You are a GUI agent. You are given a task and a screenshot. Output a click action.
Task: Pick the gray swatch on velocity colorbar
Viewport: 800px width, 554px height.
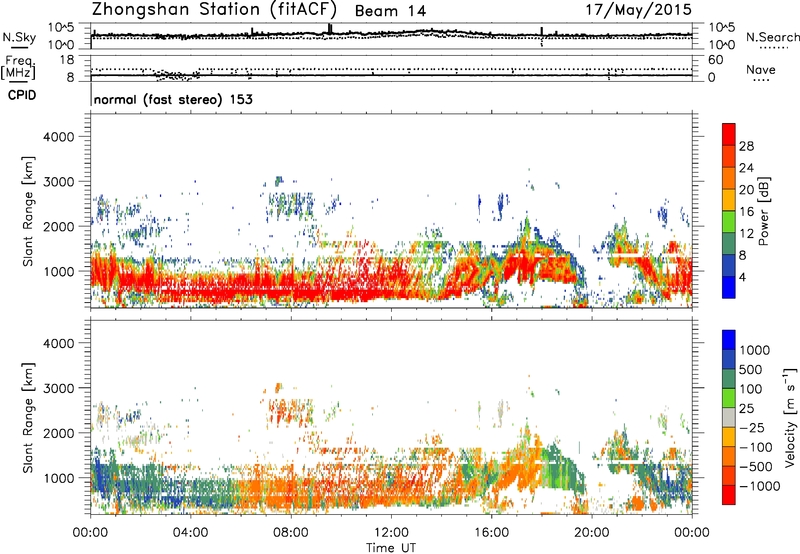tap(729, 417)
